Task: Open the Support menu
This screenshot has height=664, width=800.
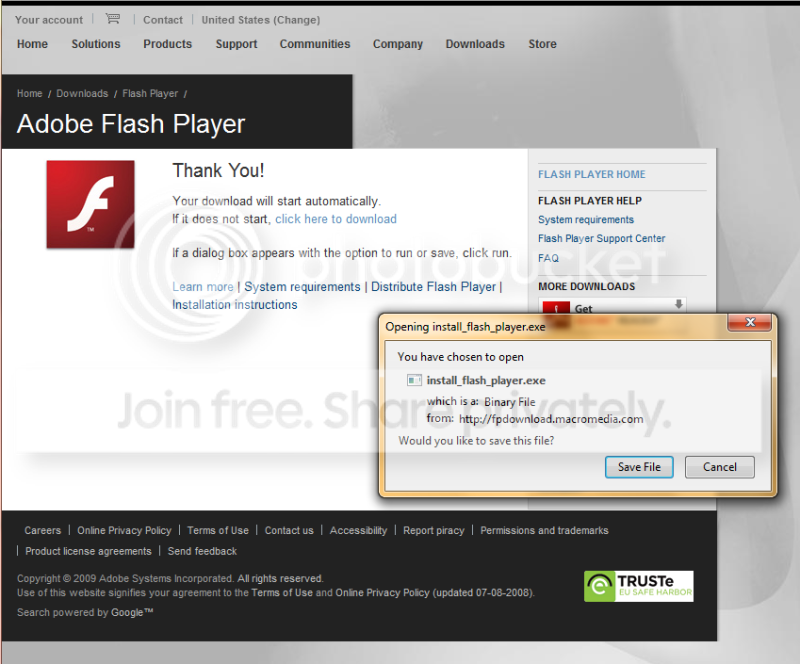Action: pos(236,44)
